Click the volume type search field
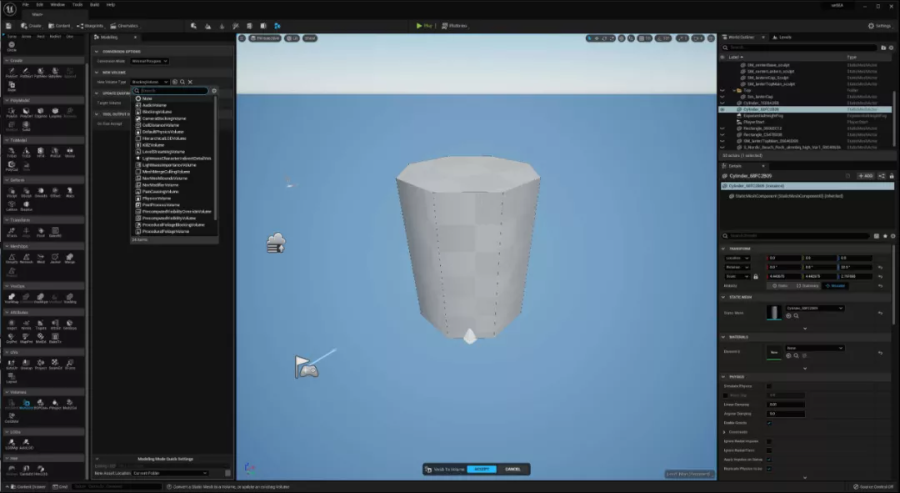This screenshot has width=900, height=493. pyautogui.click(x=170, y=91)
